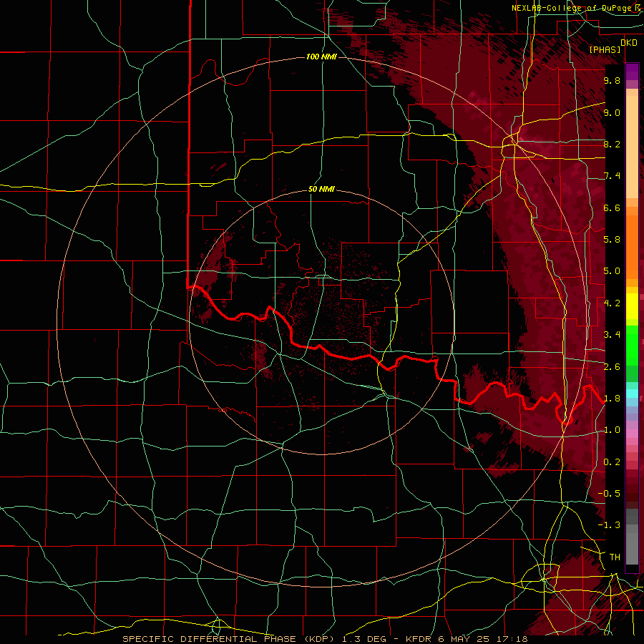Click the DKD legend heading

tap(629, 43)
